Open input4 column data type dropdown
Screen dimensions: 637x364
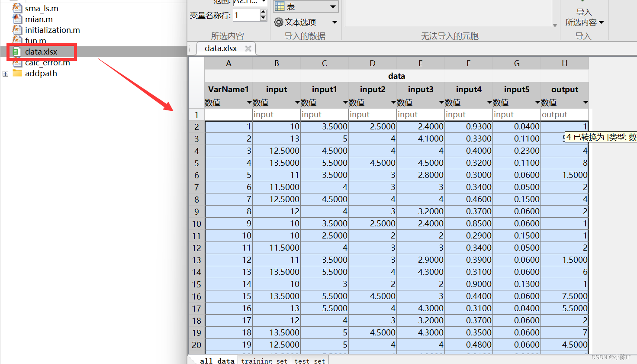(x=489, y=103)
